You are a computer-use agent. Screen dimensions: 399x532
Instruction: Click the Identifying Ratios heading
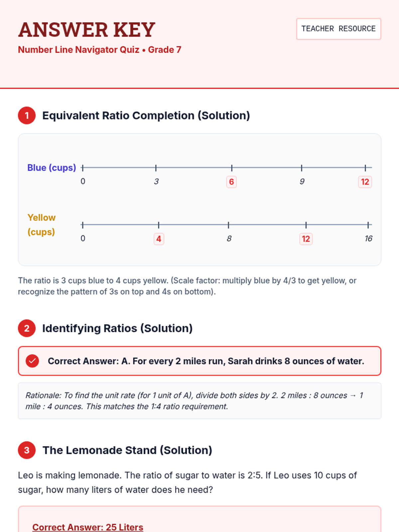click(x=117, y=329)
